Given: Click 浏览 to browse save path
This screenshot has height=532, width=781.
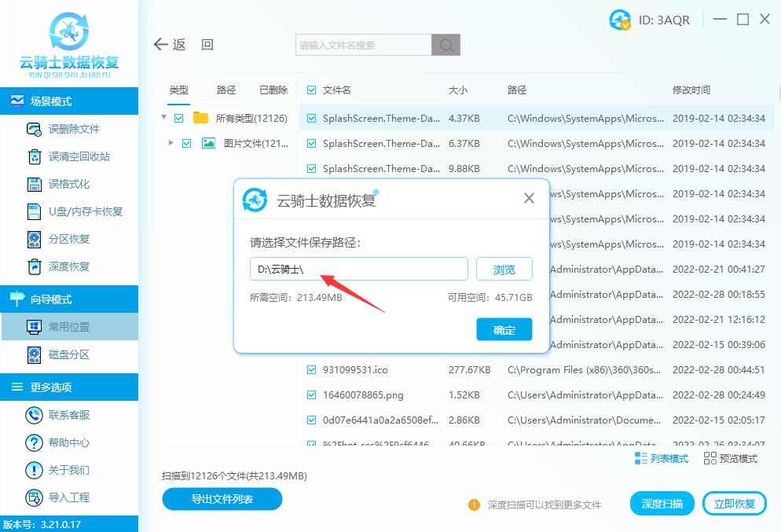Looking at the screenshot, I should pos(504,269).
